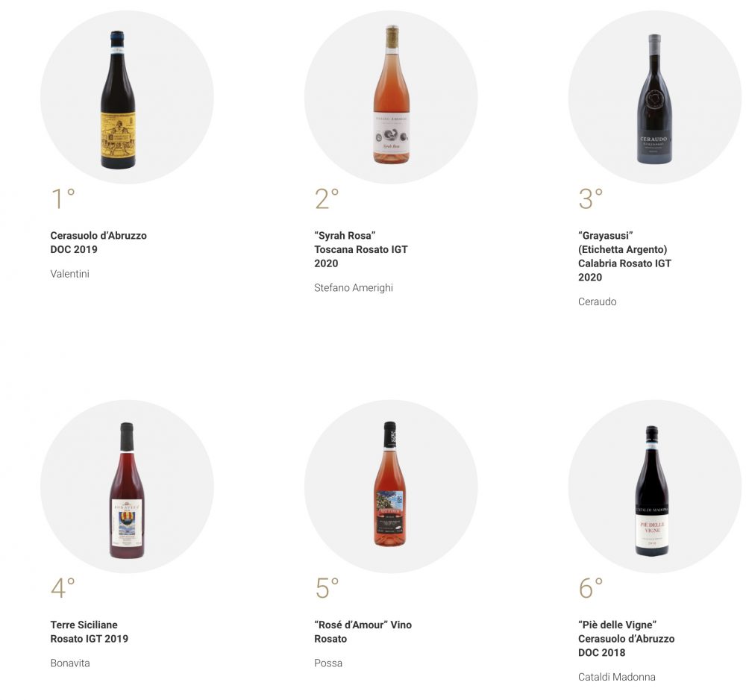Click the Cataldi Madonna producer name

pos(617,678)
